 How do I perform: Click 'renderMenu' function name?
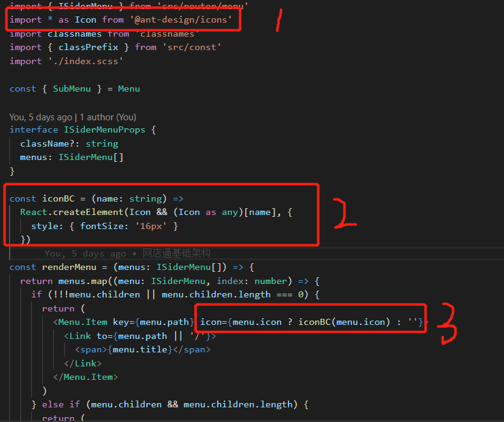click(x=69, y=267)
